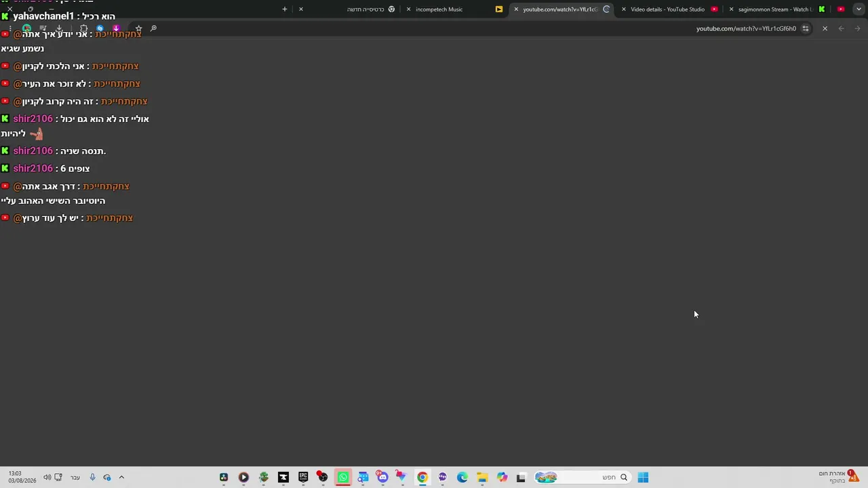868x488 pixels.
Task: Open the media player taskbar icon
Action: pos(243,477)
